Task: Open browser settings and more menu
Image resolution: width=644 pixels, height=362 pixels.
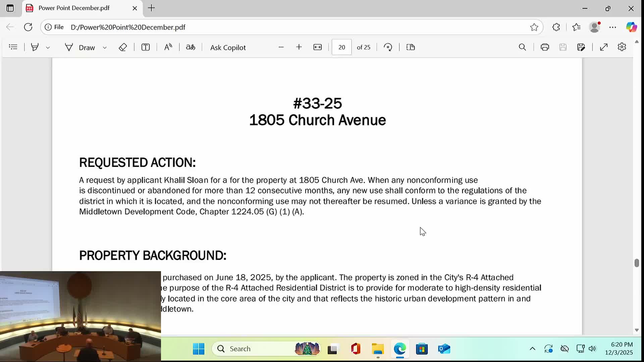Action: tap(613, 27)
